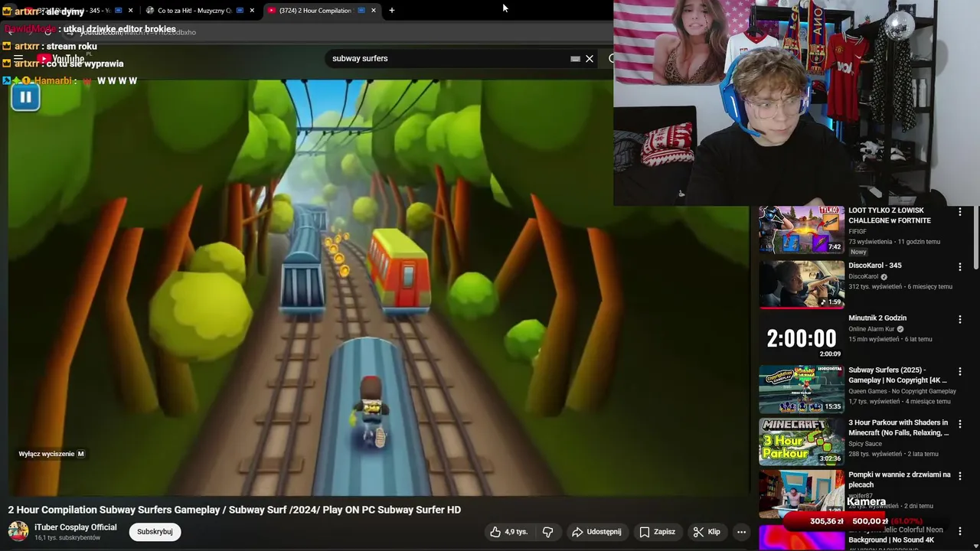Image resolution: width=980 pixels, height=551 pixels.
Task: Close the 'Co to za Hit!' tab
Action: tap(252, 11)
